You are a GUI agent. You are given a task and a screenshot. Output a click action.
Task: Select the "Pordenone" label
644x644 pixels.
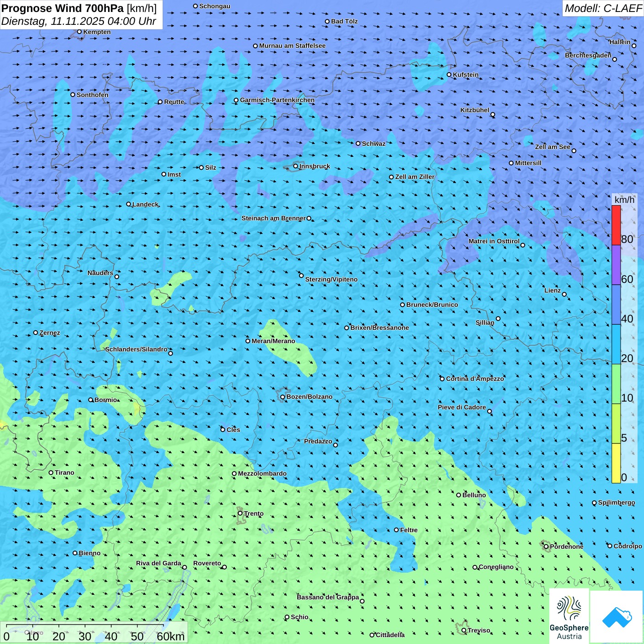click(x=567, y=546)
